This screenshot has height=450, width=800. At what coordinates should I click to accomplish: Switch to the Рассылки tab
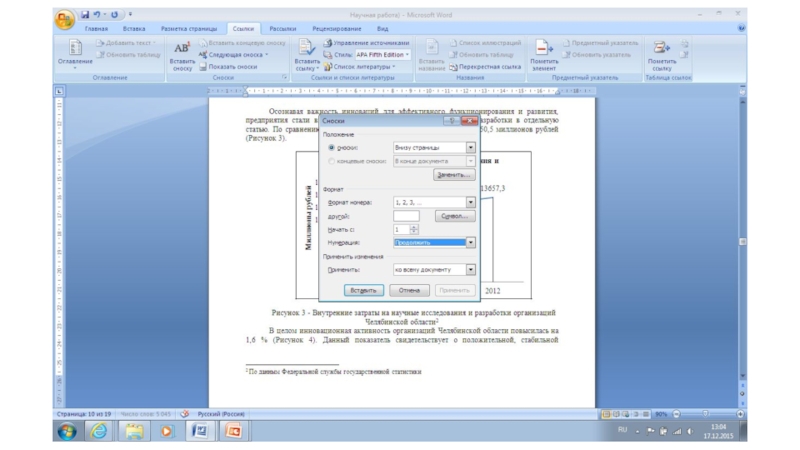[x=283, y=29]
